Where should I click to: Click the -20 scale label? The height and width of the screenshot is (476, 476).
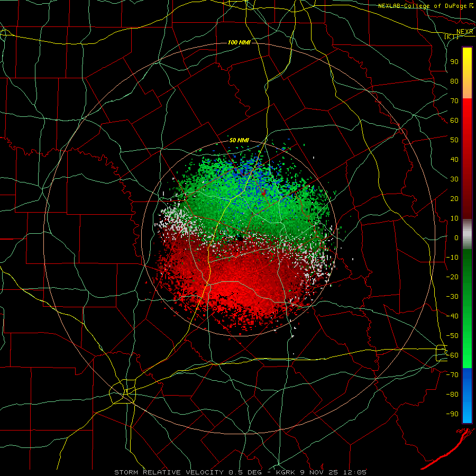452,277
